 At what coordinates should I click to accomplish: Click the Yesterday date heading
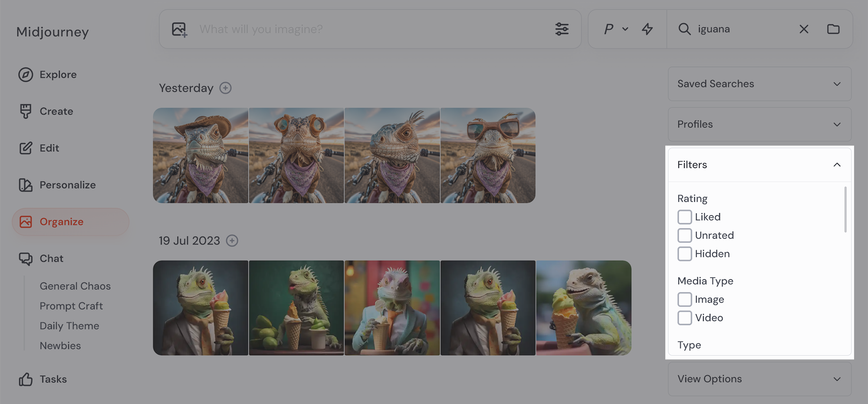click(x=186, y=88)
